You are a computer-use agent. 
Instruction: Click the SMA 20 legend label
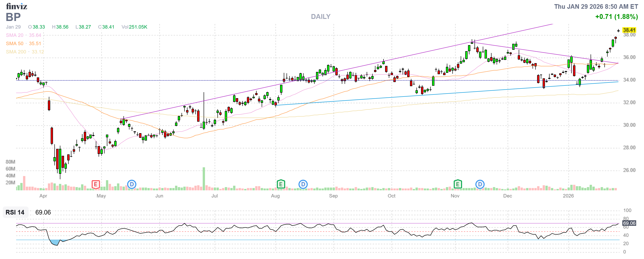coord(15,35)
